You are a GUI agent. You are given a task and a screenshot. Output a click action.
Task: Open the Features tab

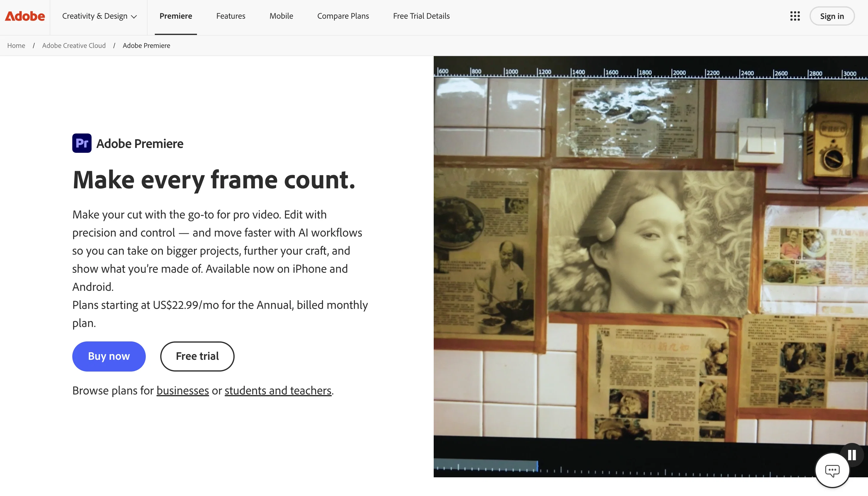[230, 16]
